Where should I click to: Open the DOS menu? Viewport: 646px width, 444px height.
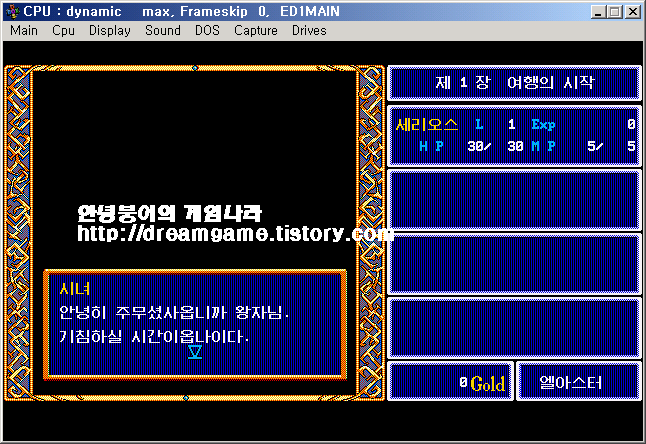207,30
